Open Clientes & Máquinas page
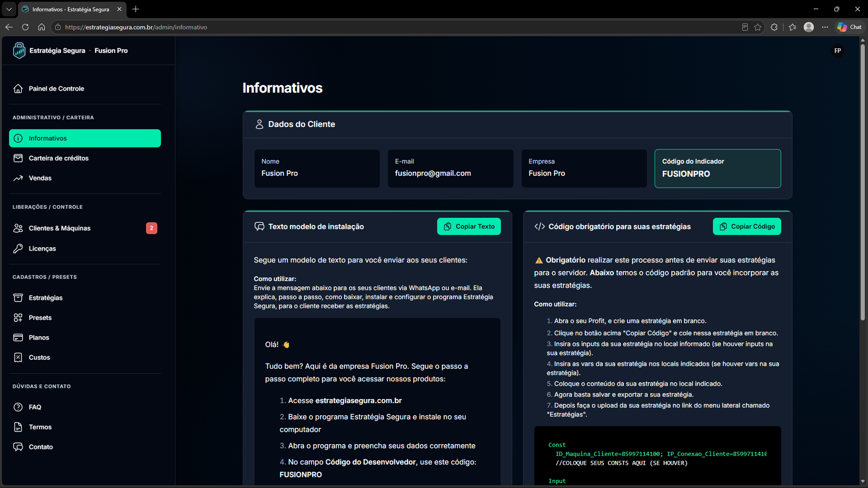The height and width of the screenshot is (488, 868). click(60, 228)
